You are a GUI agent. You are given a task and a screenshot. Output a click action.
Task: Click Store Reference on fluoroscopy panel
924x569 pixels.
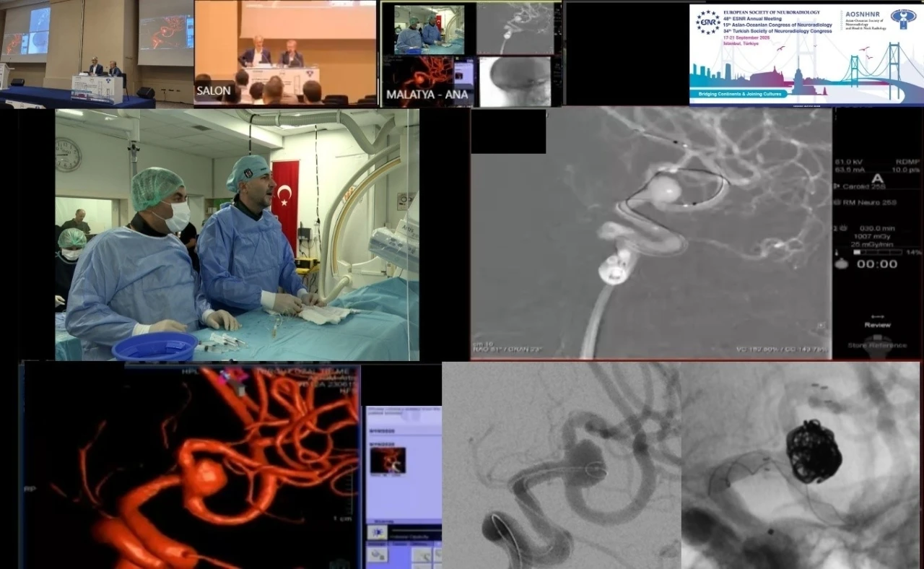(877, 345)
